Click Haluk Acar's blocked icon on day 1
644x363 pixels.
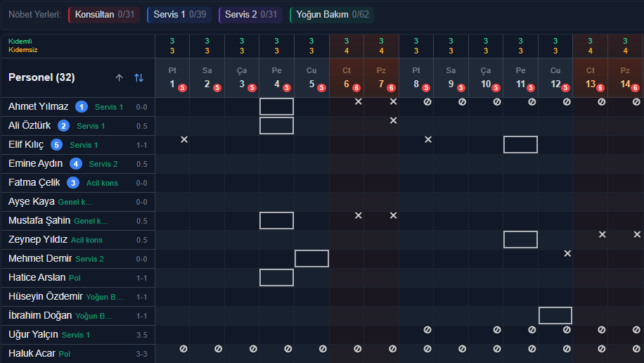point(183,349)
